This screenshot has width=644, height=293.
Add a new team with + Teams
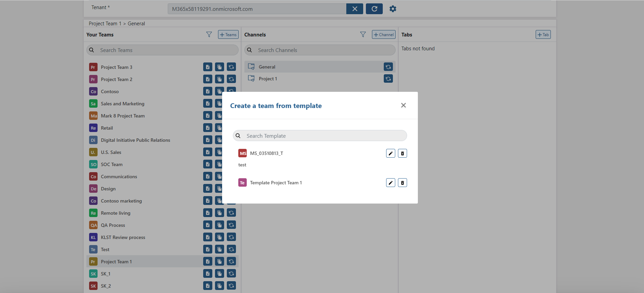(229, 34)
